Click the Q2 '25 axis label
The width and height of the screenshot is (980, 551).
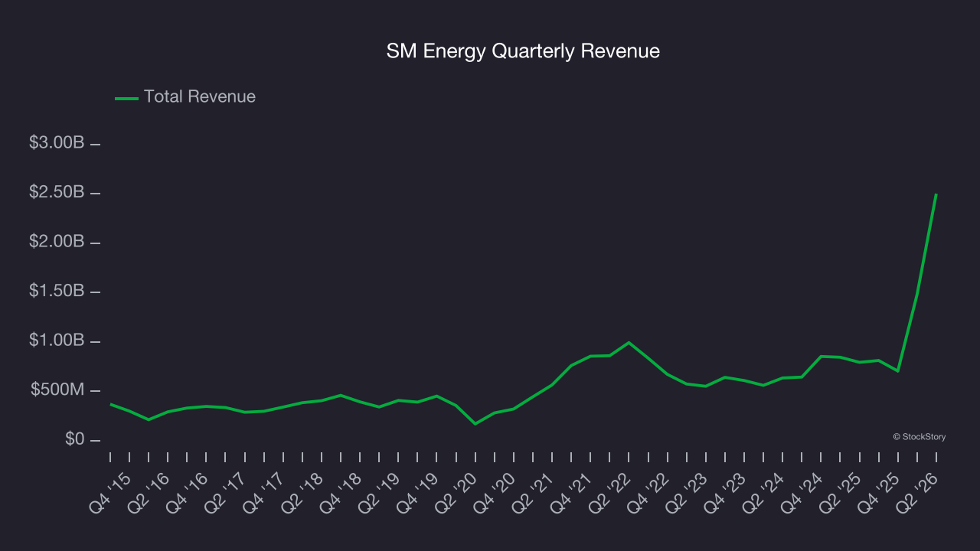[x=840, y=494]
